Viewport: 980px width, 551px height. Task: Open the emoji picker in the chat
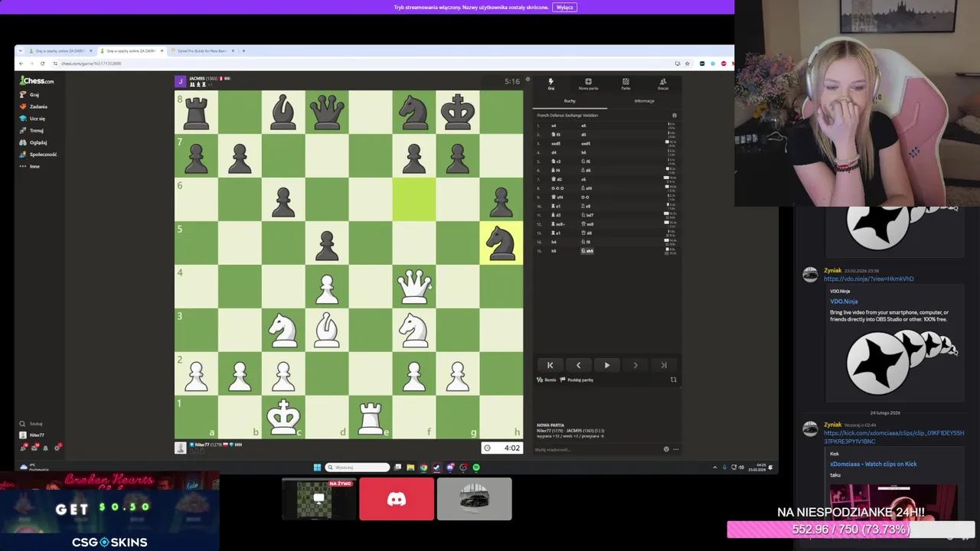666,449
